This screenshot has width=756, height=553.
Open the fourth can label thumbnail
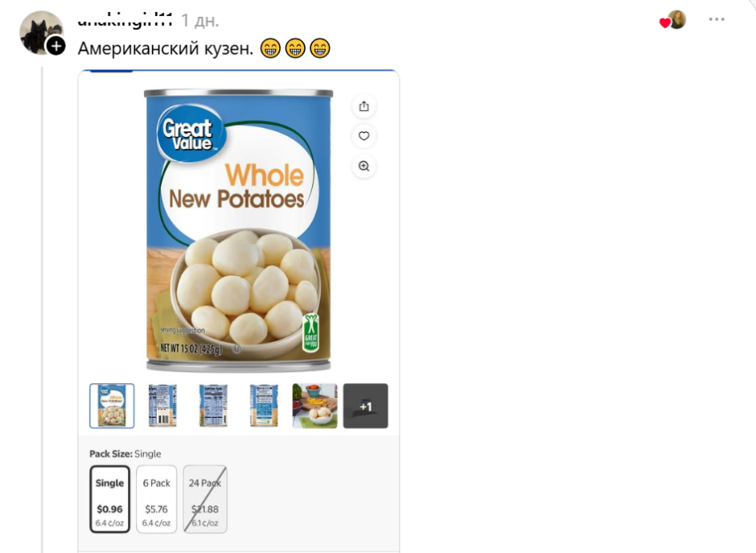[x=264, y=406]
